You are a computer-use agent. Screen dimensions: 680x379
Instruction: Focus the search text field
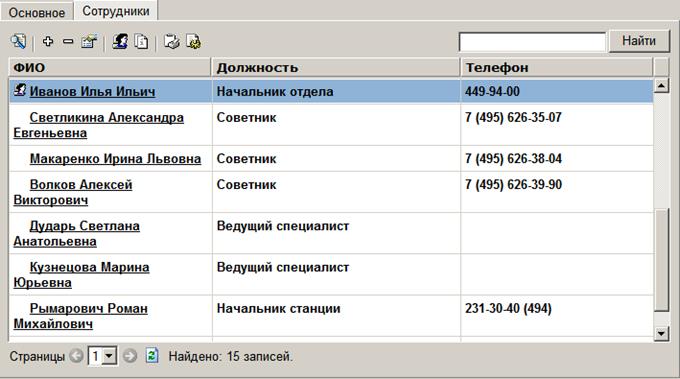pyautogui.click(x=532, y=42)
